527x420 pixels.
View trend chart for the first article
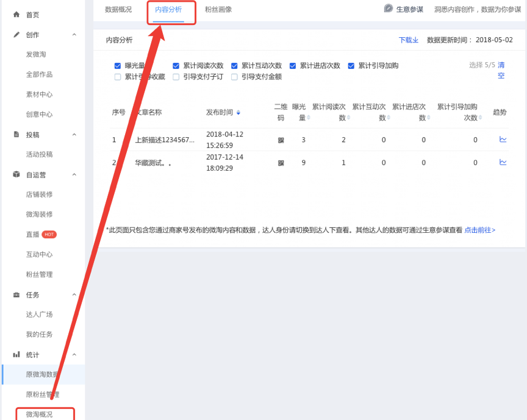(503, 140)
